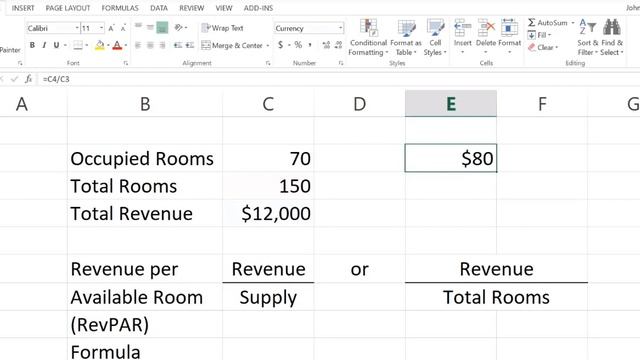Select column header E
640x360 pixels.
(x=451, y=104)
